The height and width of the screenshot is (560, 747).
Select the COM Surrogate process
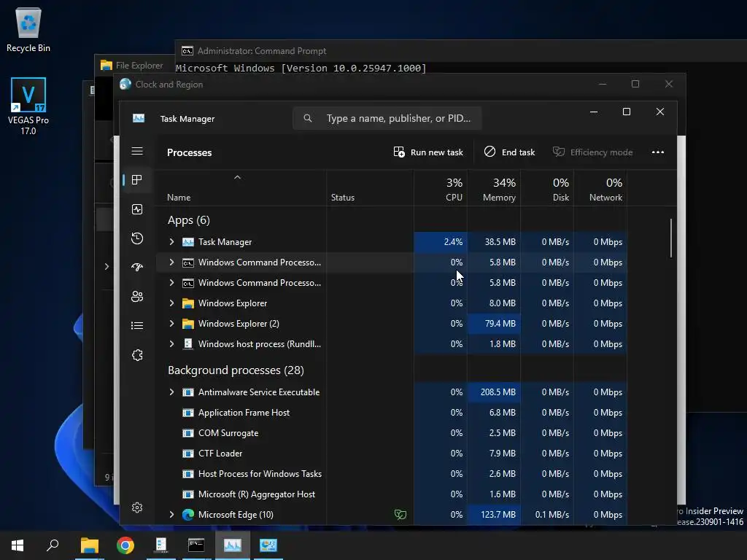pos(228,433)
